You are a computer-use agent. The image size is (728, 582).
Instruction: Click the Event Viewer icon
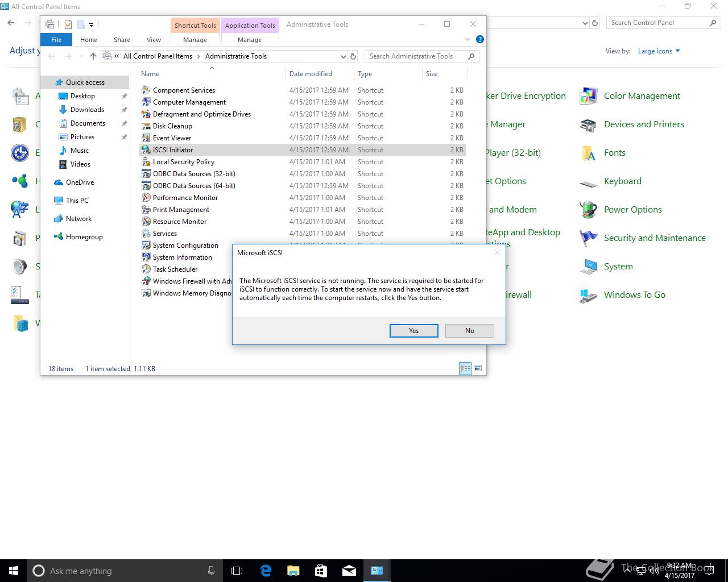(146, 138)
